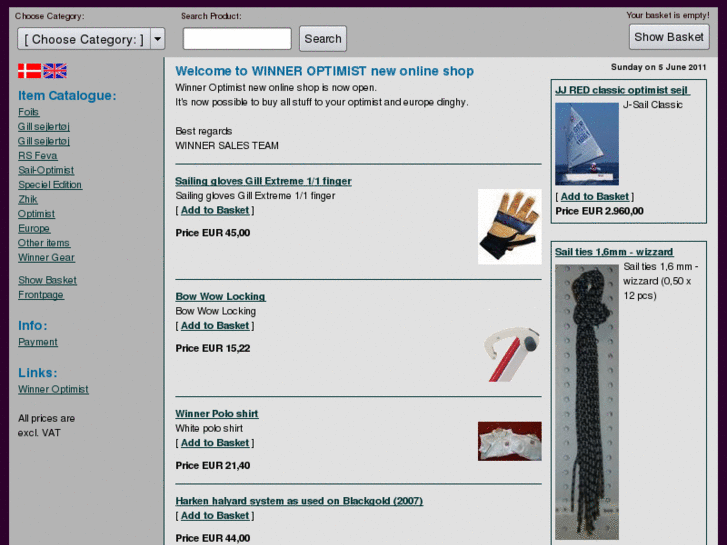Add Bow Wow Locking to basket
Screen dimensions: 727x545
[x=215, y=326]
